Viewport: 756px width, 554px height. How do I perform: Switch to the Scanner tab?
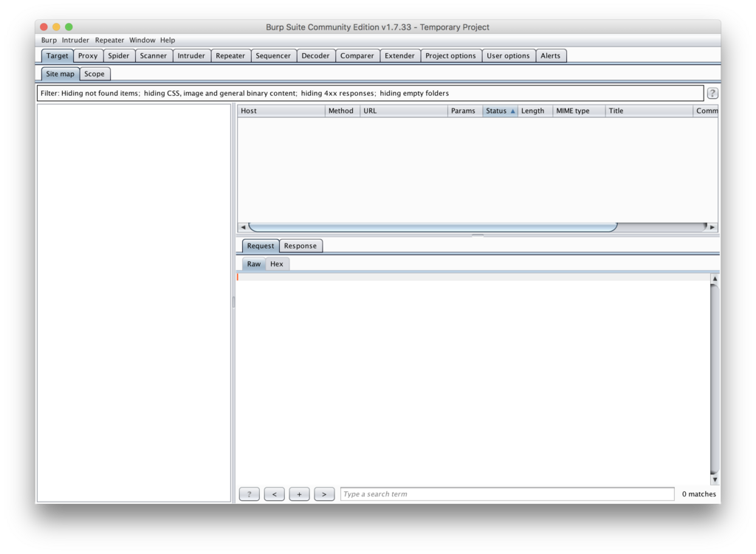[154, 56]
